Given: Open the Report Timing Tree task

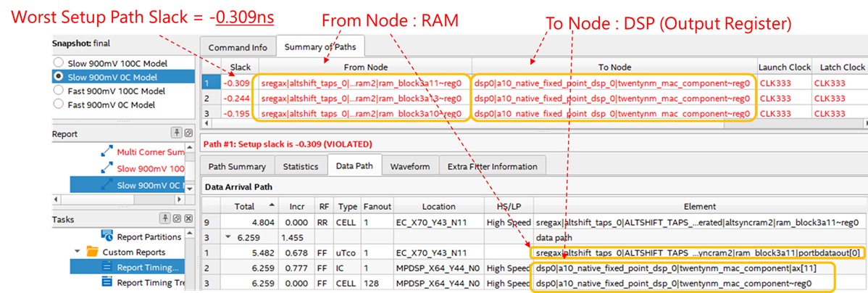Looking at the screenshot, I should point(151,283).
